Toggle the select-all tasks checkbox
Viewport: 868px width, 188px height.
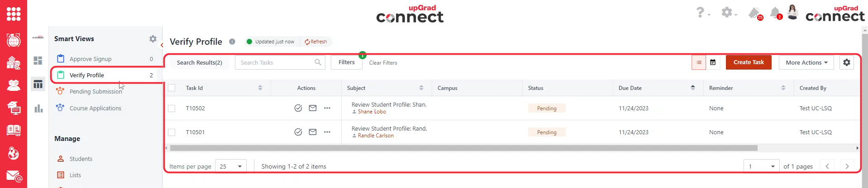click(x=172, y=88)
